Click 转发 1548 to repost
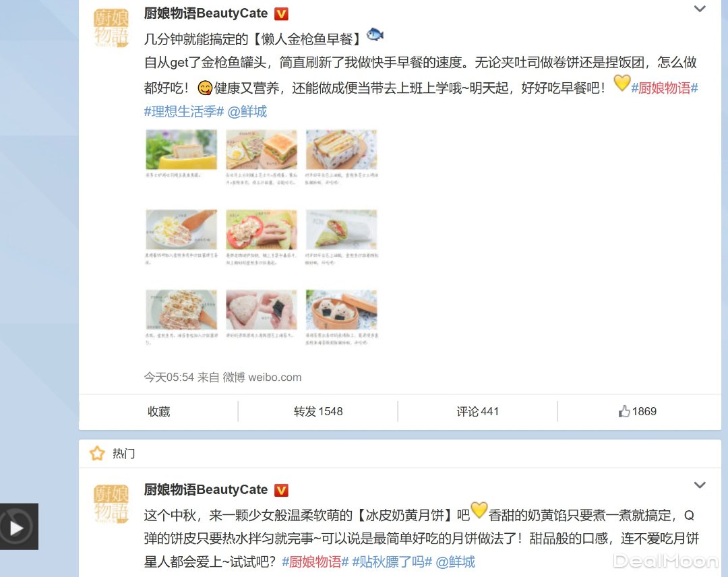The height and width of the screenshot is (577, 728). pyautogui.click(x=318, y=411)
